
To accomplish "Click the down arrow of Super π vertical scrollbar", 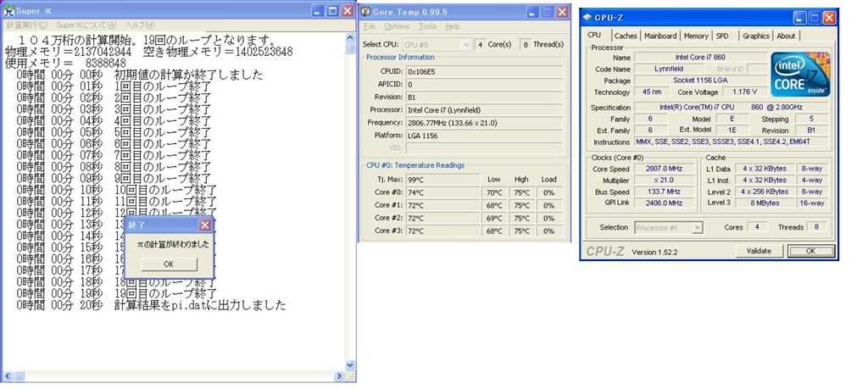I will coord(350,365).
